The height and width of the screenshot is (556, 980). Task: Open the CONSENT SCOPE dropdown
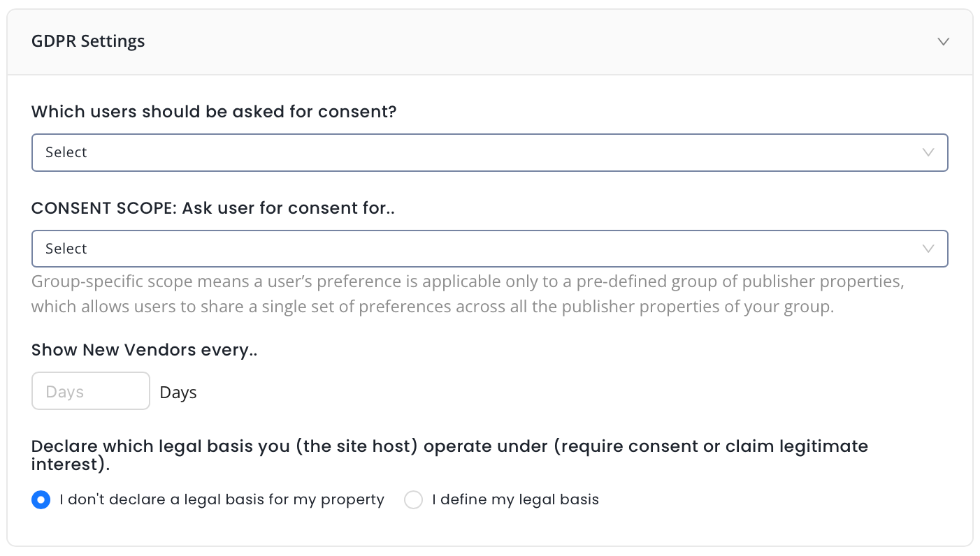coord(489,249)
